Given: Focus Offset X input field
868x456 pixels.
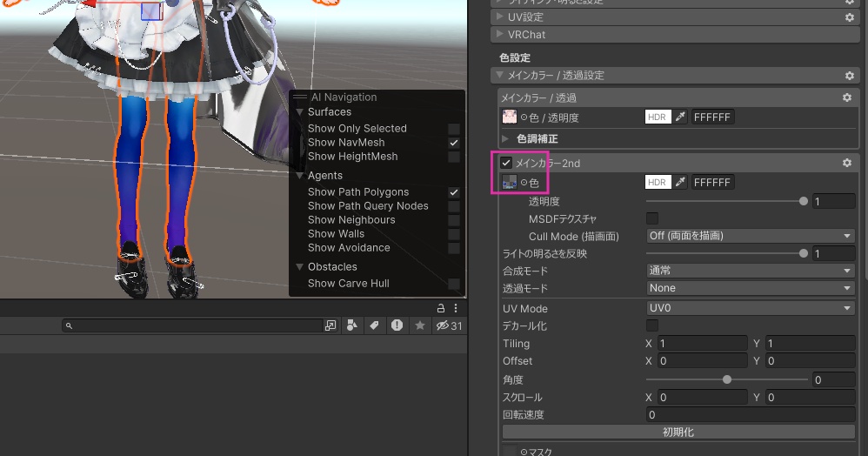Looking at the screenshot, I should click(x=703, y=361).
